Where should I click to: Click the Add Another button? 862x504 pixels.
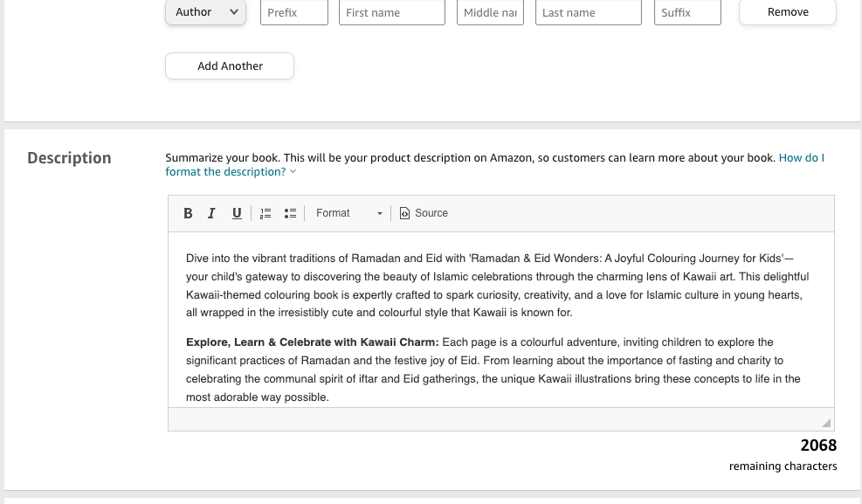(x=230, y=66)
